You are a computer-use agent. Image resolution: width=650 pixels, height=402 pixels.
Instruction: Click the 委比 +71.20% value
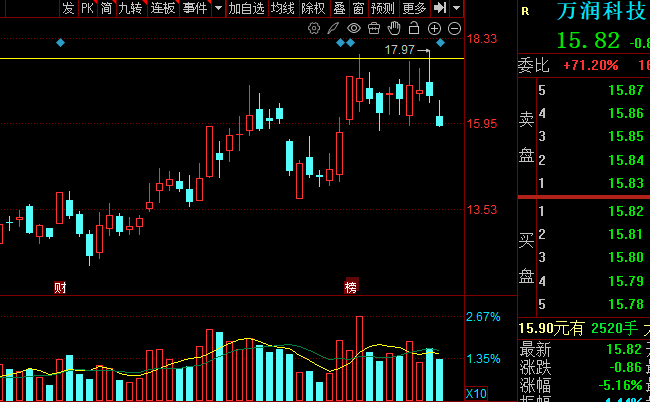tap(591, 65)
